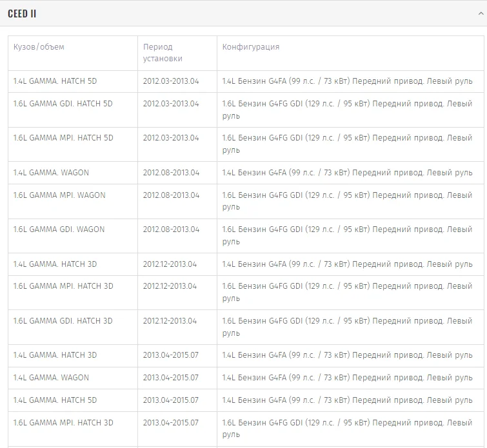This screenshot has height=448, width=487.
Task: Click the Конфигурация column header
Action: point(251,47)
